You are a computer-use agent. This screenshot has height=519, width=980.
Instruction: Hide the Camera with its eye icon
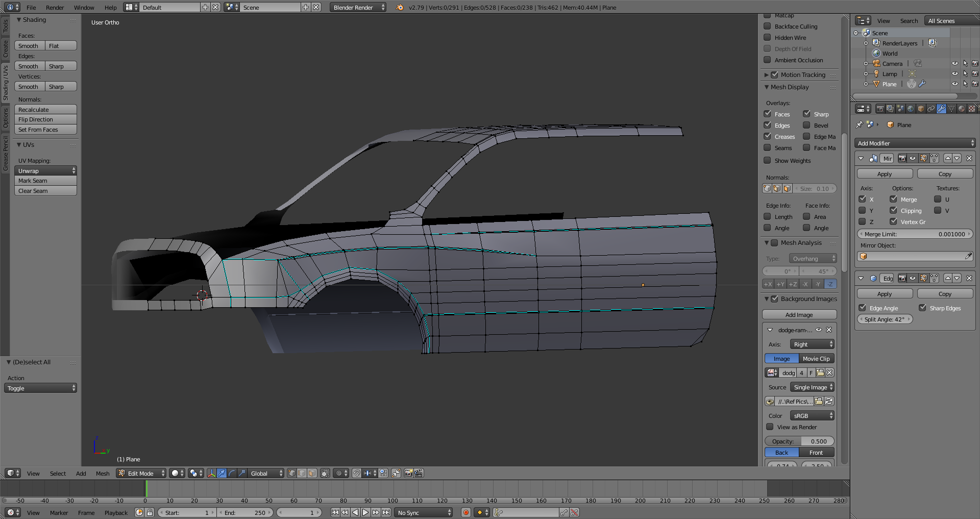(954, 63)
